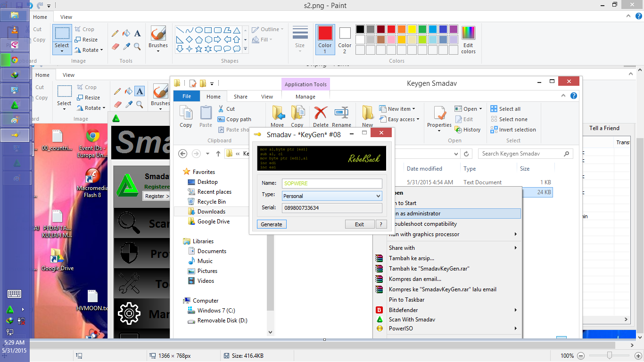Image resolution: width=644 pixels, height=362 pixels.
Task: Open the Manage tab under Application Tools
Action: pos(305,97)
